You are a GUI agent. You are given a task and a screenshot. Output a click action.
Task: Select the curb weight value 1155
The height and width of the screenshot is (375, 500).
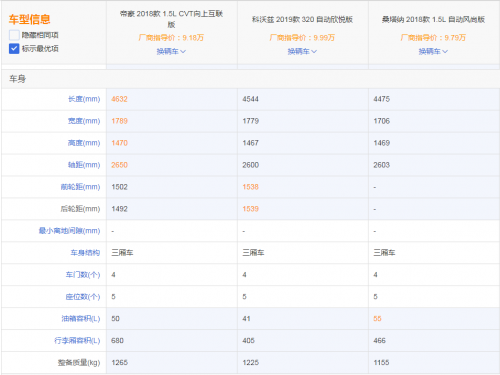point(381,363)
